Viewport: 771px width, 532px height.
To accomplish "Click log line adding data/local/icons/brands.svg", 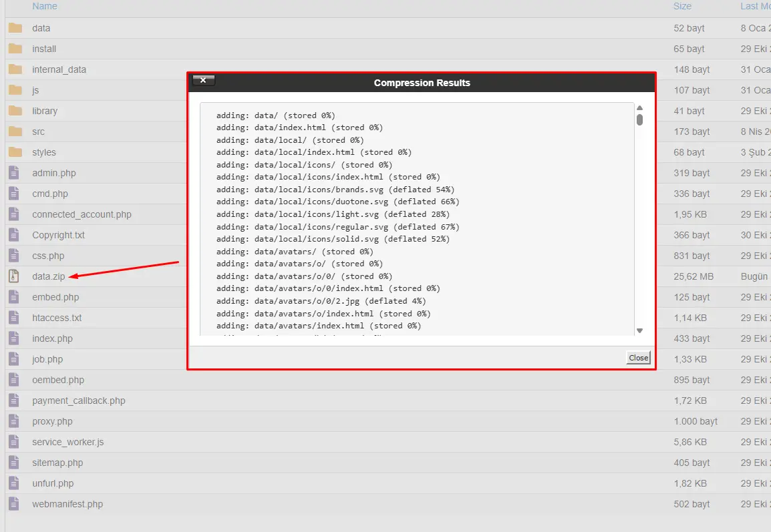I will tap(335, 189).
